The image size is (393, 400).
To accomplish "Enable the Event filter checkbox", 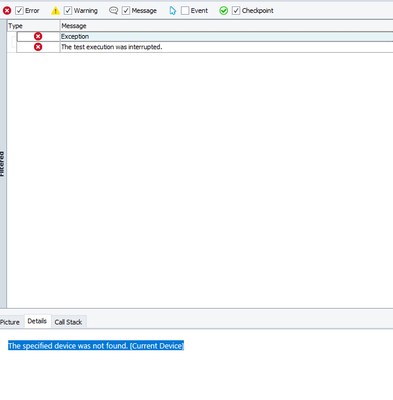I will [185, 11].
